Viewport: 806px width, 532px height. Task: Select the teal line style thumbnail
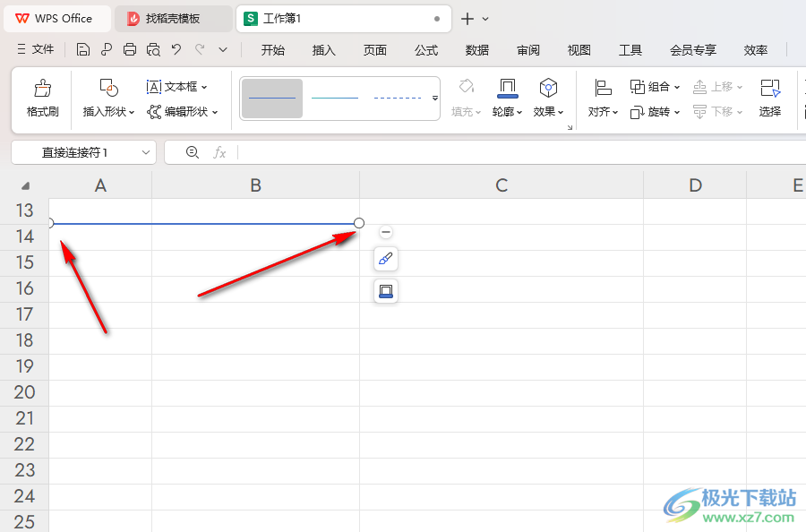coord(335,99)
